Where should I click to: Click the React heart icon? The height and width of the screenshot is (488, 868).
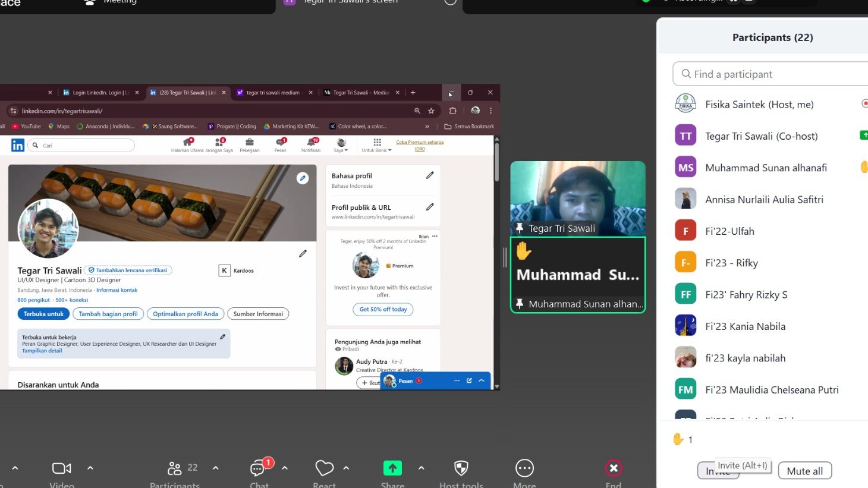[324, 469]
